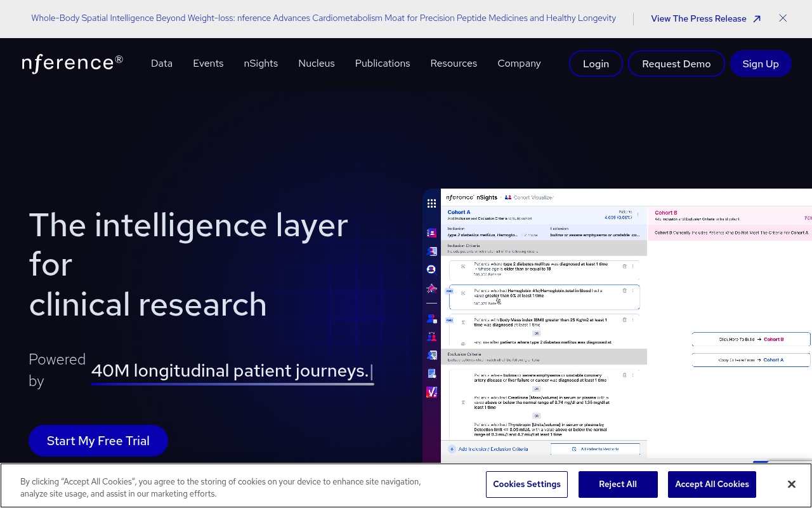Click Reject All cookies
The width and height of the screenshot is (812, 508).
click(618, 485)
